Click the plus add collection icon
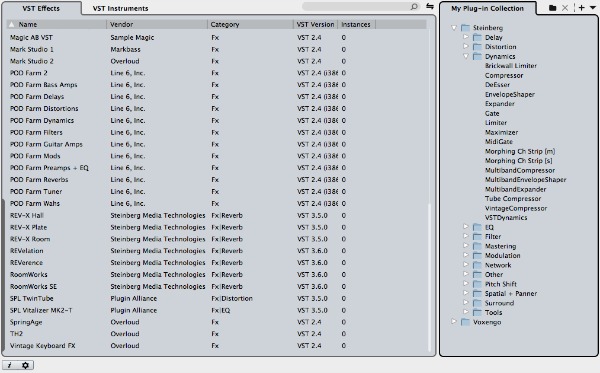This screenshot has height=373, width=600. pos(581,8)
